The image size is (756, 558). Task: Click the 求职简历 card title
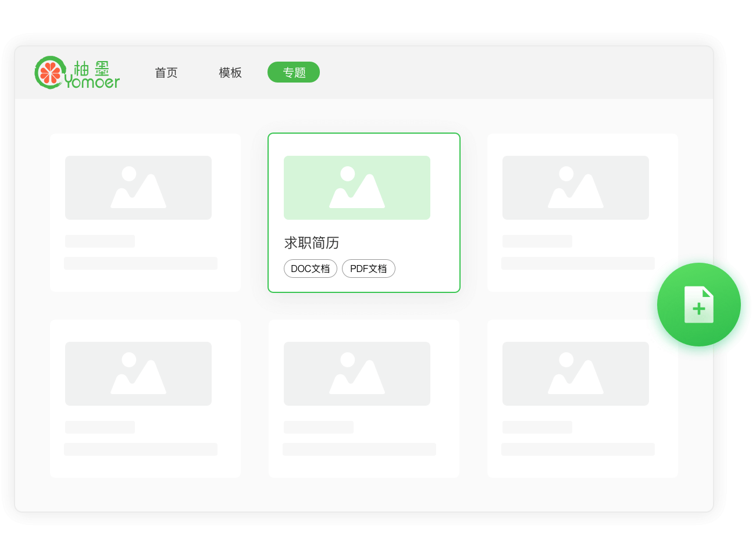coord(312,243)
